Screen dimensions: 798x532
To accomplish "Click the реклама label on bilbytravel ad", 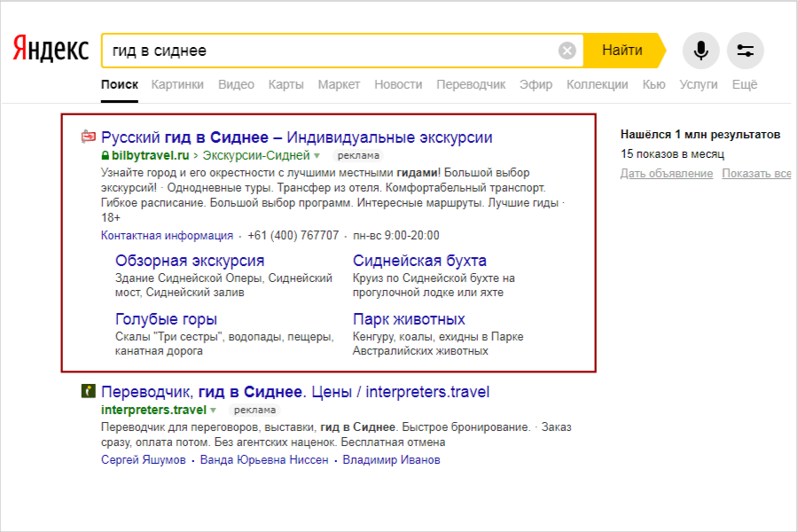I will coord(358,156).
